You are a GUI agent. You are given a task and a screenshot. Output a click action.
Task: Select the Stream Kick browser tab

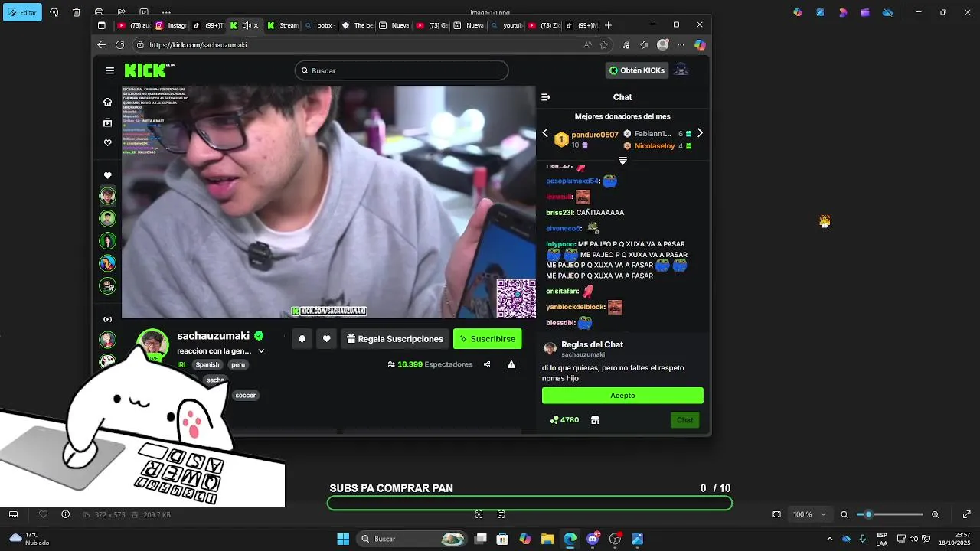(x=282, y=25)
